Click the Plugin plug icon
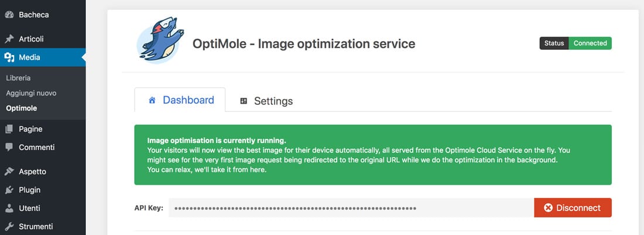Screen dimensions: 644x235 (x=9, y=190)
